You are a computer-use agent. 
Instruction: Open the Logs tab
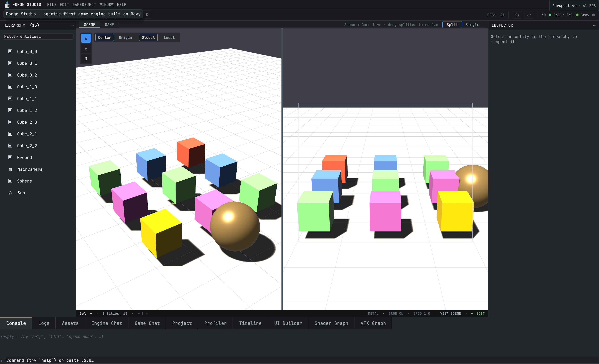(x=44, y=323)
